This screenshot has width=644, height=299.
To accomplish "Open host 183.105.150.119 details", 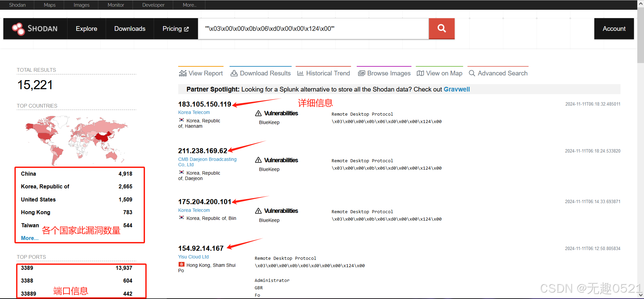I will 205,104.
